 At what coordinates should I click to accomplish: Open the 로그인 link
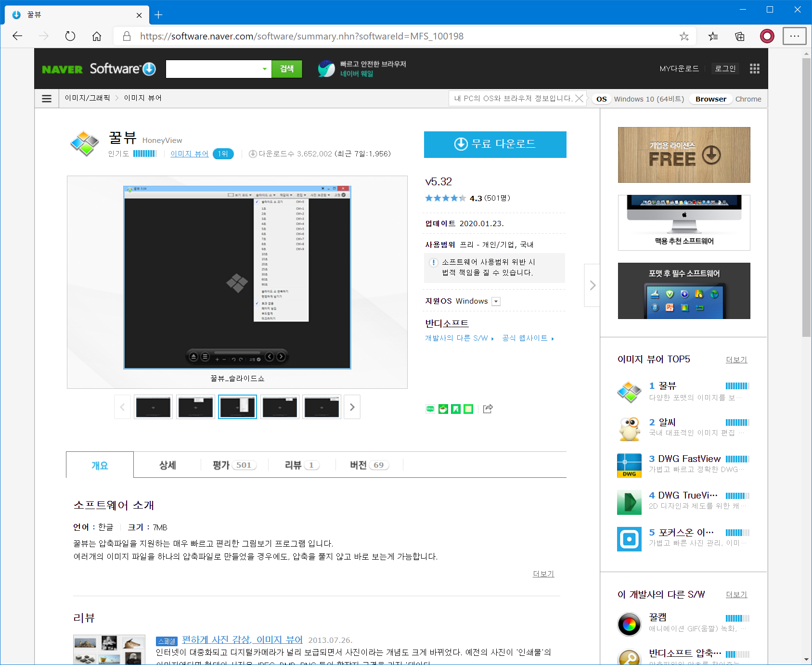tap(725, 69)
